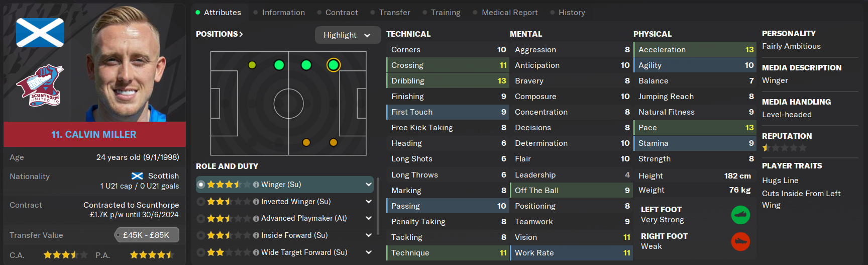Select the Inverted Winger radio button

(x=201, y=202)
